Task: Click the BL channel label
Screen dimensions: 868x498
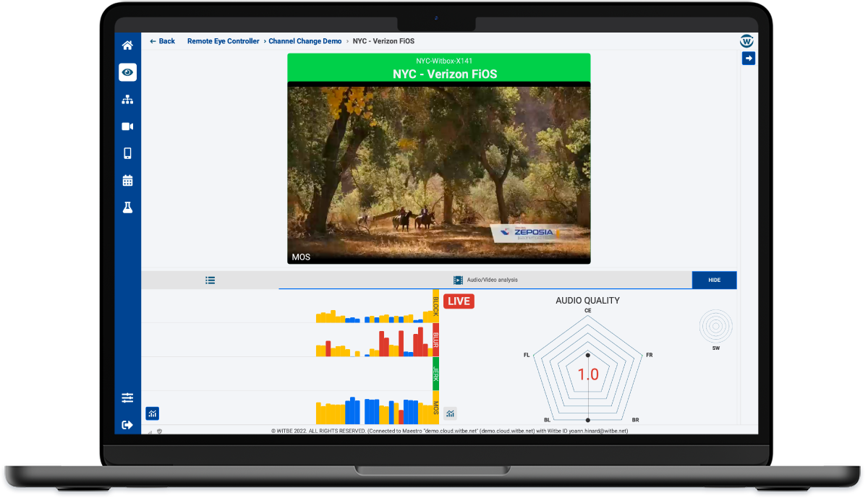Action: (548, 420)
